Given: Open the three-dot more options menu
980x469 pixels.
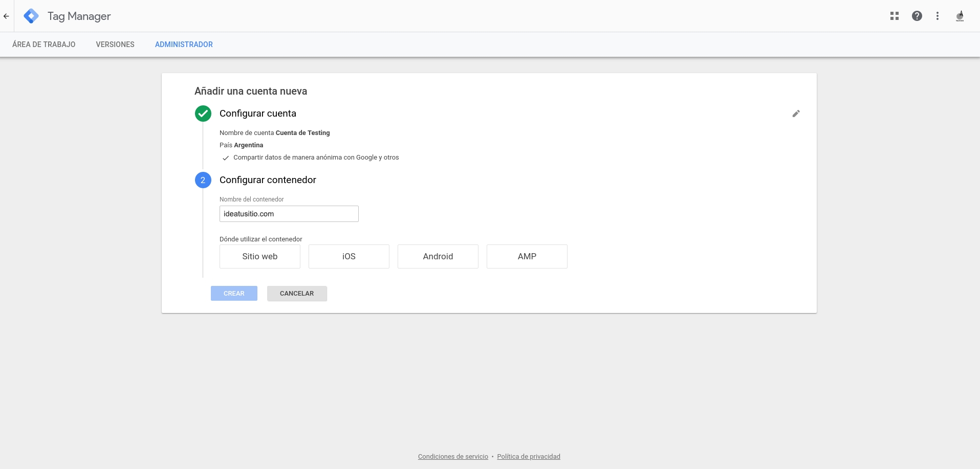Looking at the screenshot, I should (938, 16).
